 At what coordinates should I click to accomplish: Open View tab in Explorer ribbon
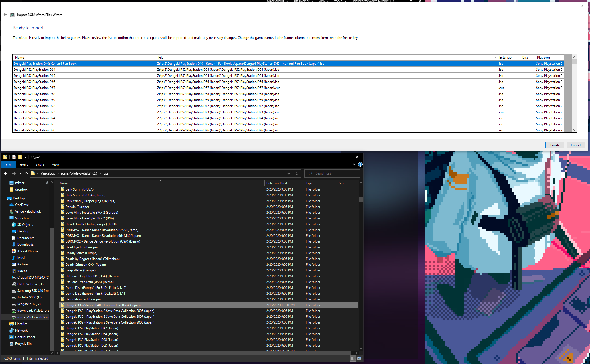coord(55,165)
